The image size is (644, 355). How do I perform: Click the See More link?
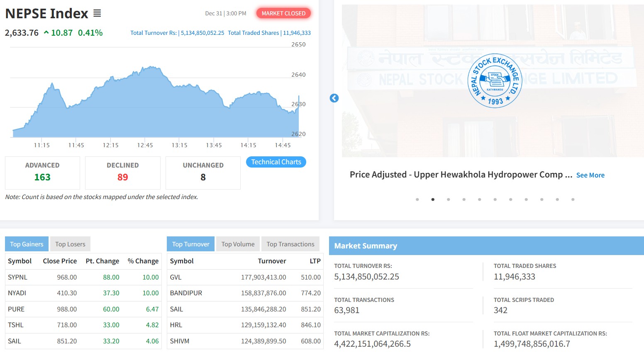point(590,175)
